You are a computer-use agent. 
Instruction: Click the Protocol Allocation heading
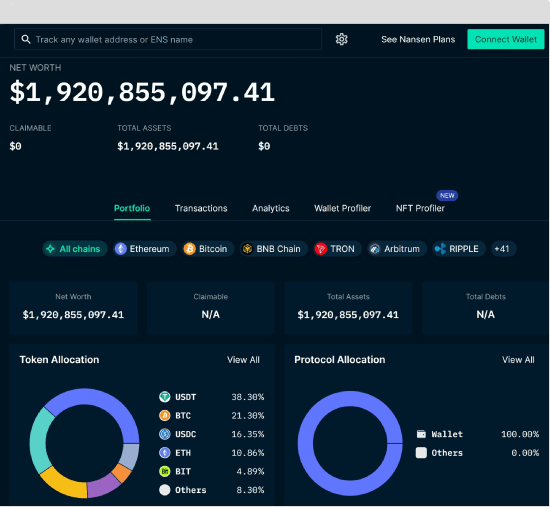click(340, 360)
